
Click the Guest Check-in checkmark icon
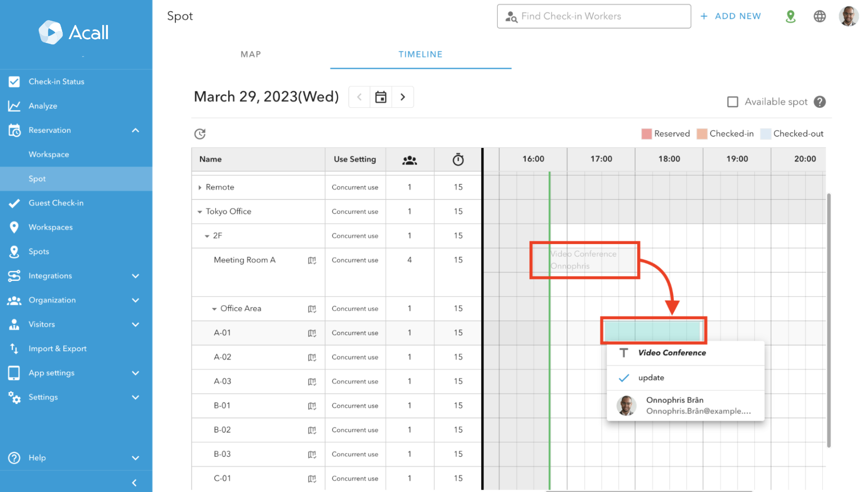[x=14, y=203]
